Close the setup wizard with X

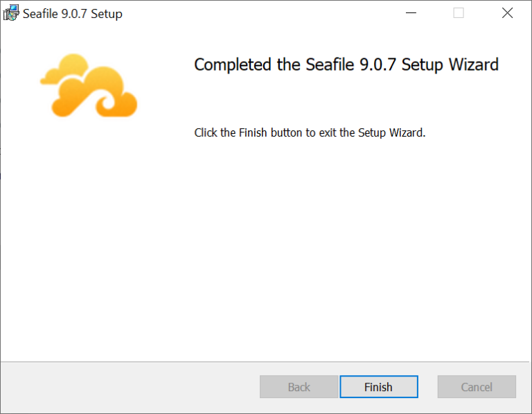click(x=507, y=13)
